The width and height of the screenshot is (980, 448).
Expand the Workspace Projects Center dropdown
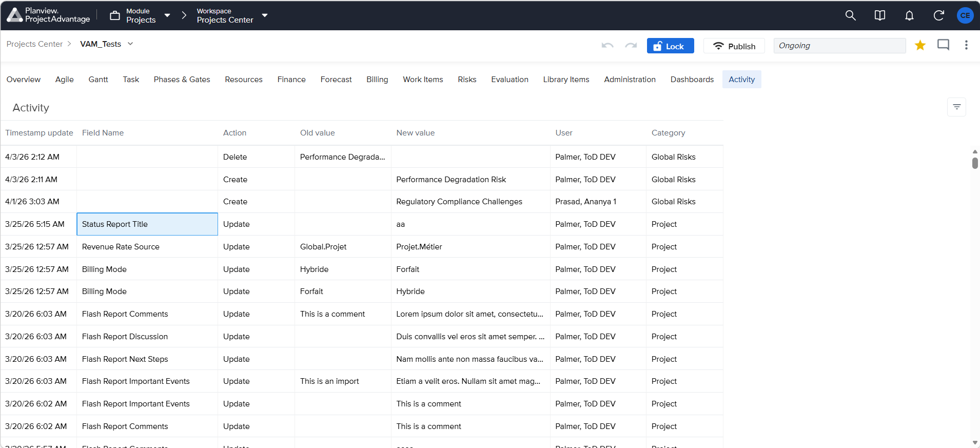(265, 15)
